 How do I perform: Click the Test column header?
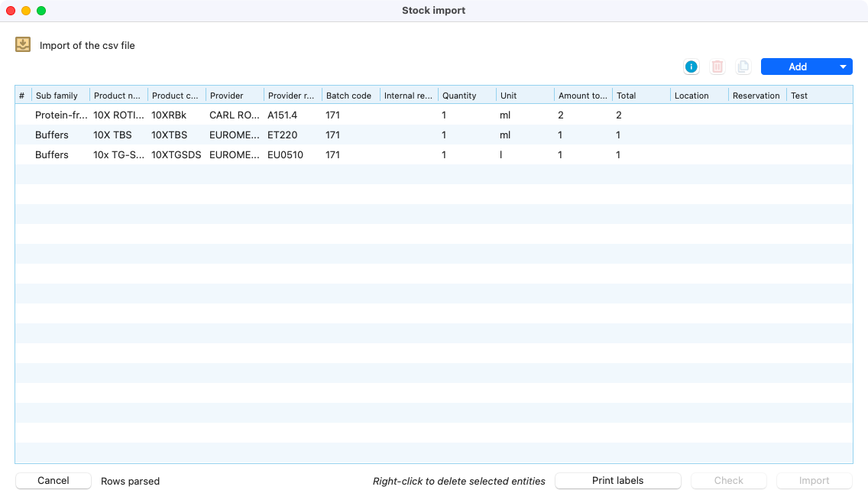819,96
